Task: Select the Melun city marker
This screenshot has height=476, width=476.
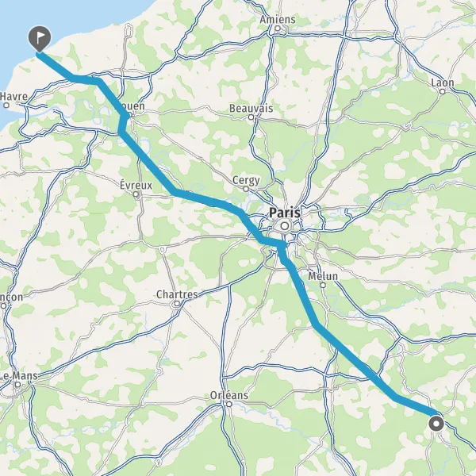Action: 323,285
